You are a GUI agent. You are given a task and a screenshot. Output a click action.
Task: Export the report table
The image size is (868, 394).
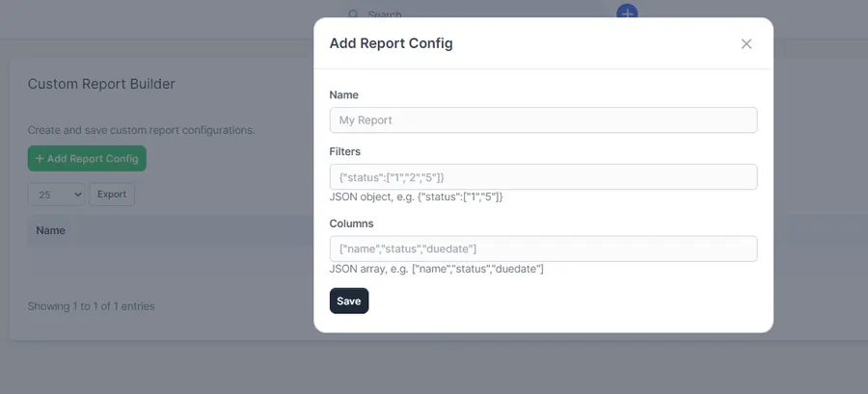coord(112,195)
